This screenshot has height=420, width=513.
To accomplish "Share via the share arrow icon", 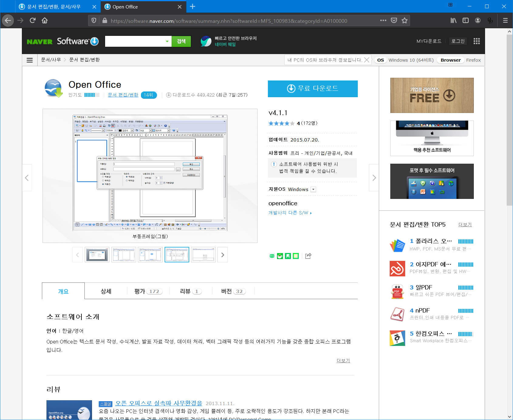I will pyautogui.click(x=308, y=256).
